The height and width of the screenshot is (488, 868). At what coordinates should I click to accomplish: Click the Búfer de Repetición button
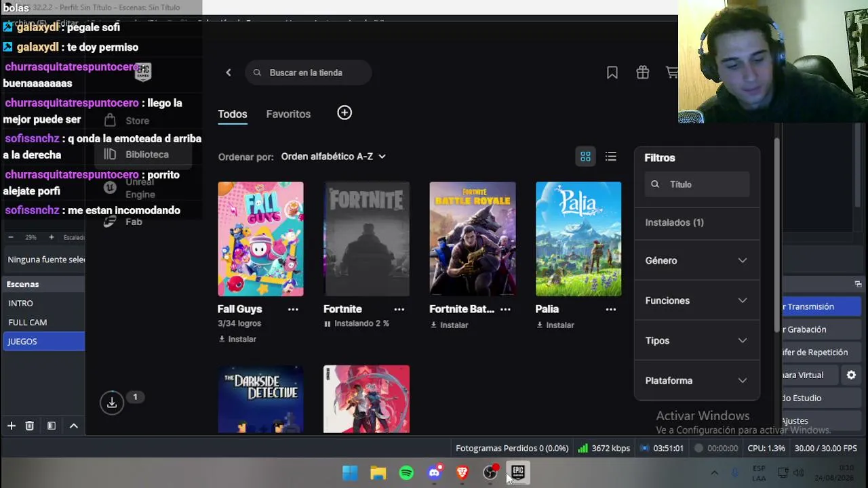(x=821, y=352)
